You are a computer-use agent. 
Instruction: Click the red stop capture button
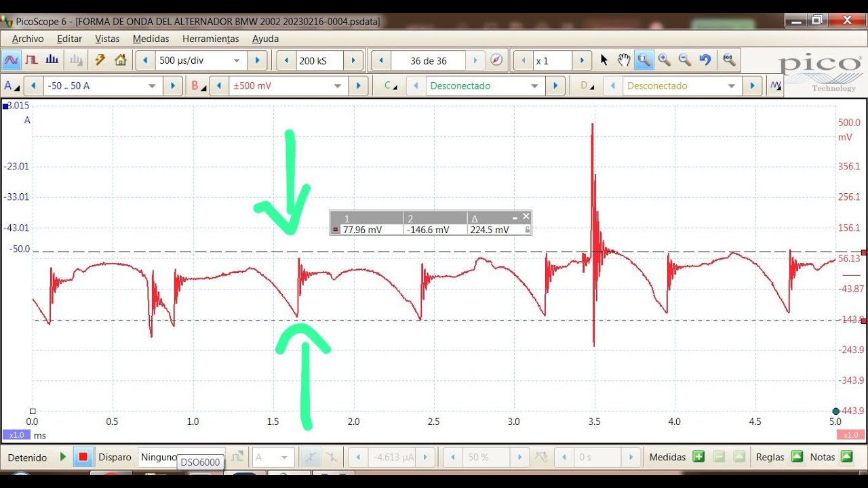(x=83, y=457)
